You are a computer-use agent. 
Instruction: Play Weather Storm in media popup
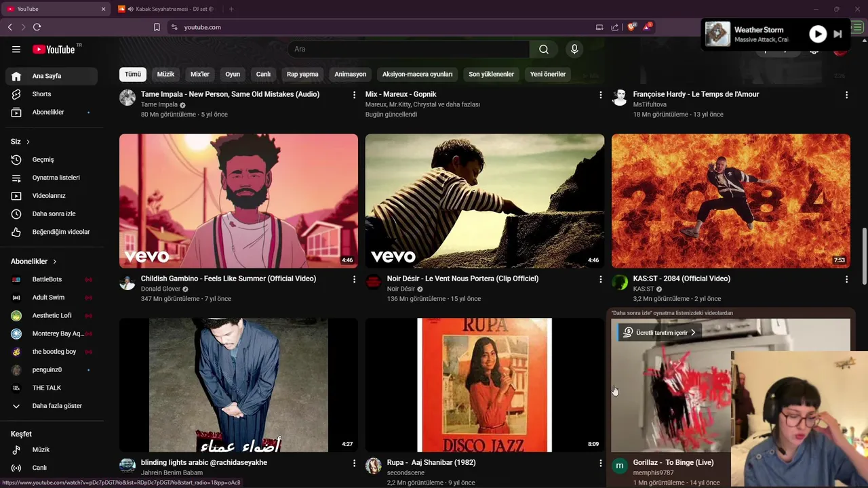[818, 34]
